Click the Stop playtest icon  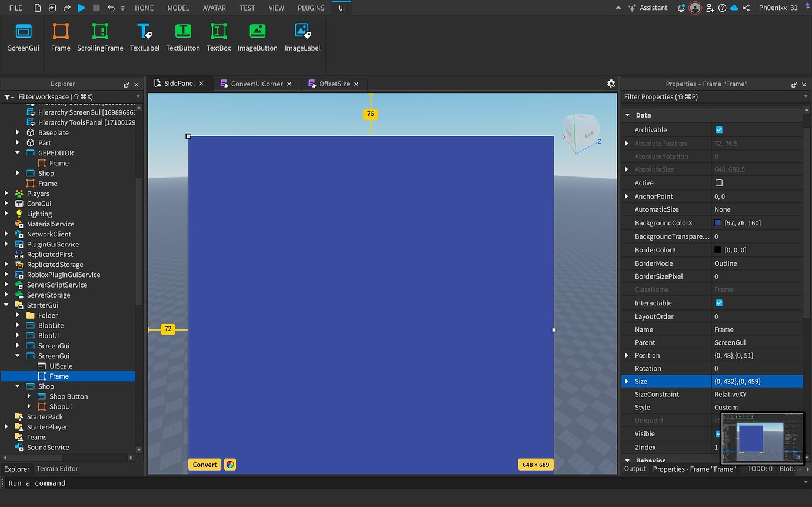pyautogui.click(x=96, y=8)
